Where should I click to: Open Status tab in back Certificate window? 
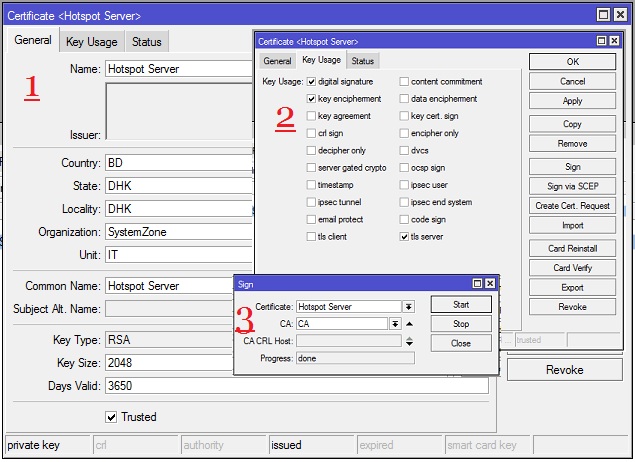tap(147, 42)
